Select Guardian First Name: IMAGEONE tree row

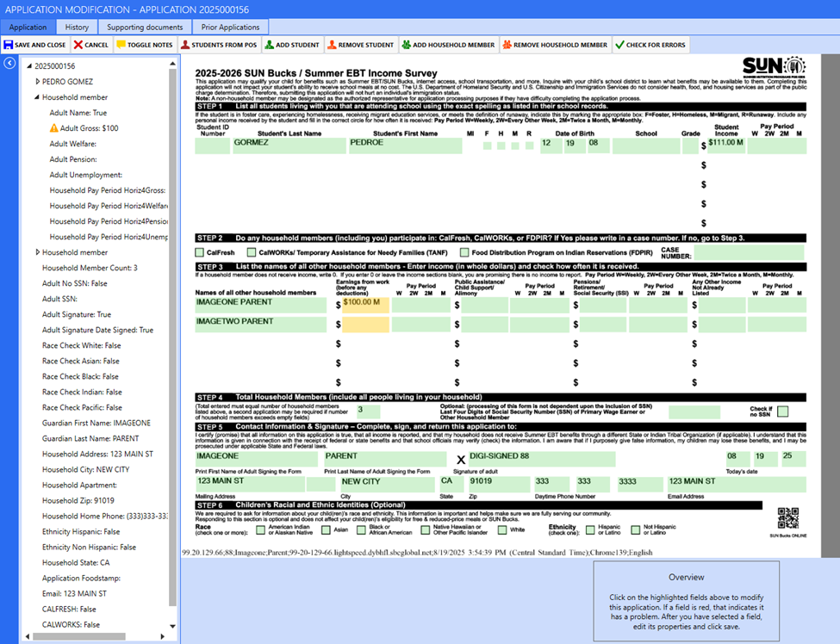96,423
